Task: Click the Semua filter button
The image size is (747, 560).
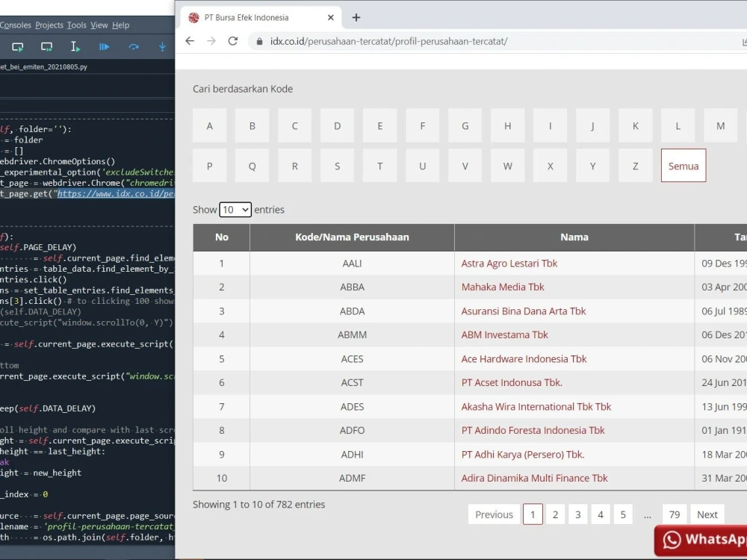Action: pos(684,166)
